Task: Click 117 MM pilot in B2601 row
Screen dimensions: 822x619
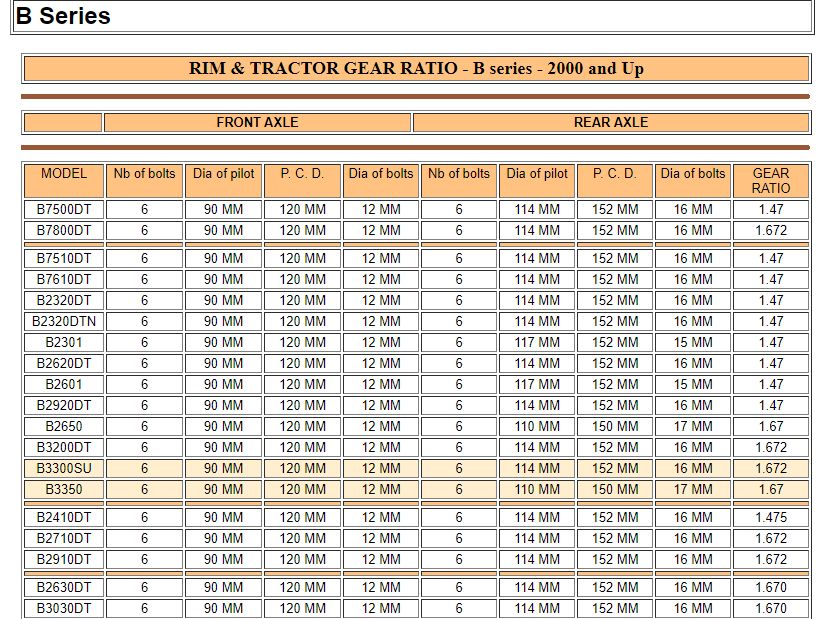Action: tap(537, 384)
